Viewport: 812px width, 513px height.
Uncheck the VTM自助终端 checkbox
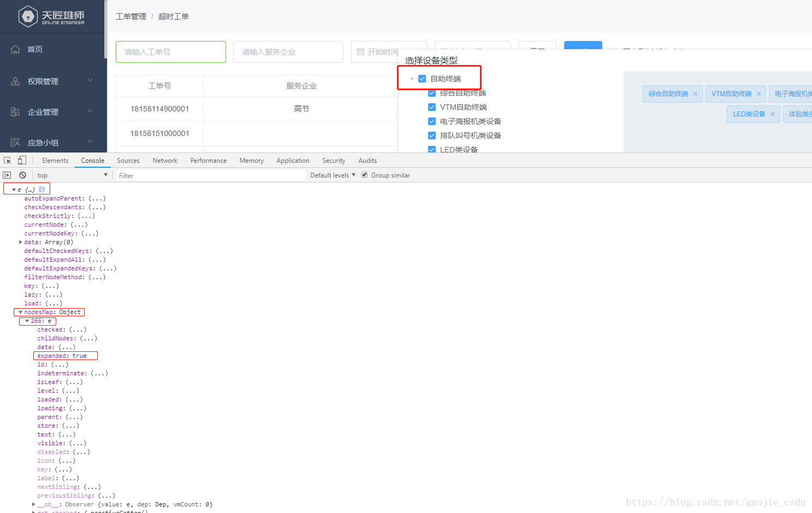(432, 107)
